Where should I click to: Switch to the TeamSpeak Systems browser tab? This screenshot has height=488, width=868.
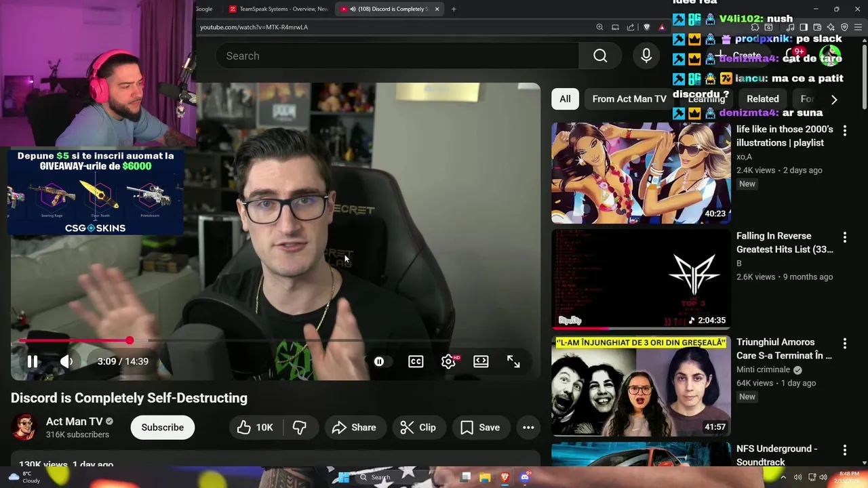pyautogui.click(x=279, y=9)
